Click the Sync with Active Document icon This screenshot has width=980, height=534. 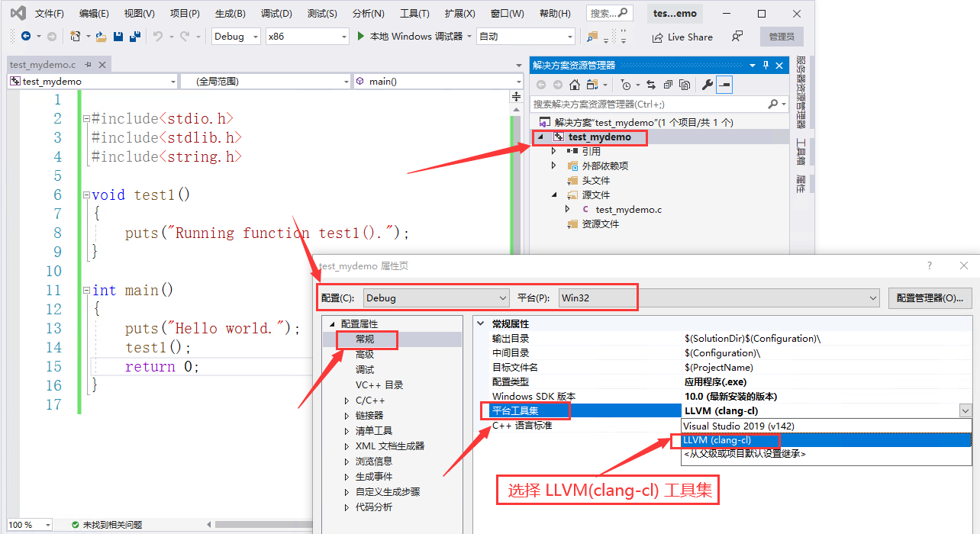(x=651, y=85)
